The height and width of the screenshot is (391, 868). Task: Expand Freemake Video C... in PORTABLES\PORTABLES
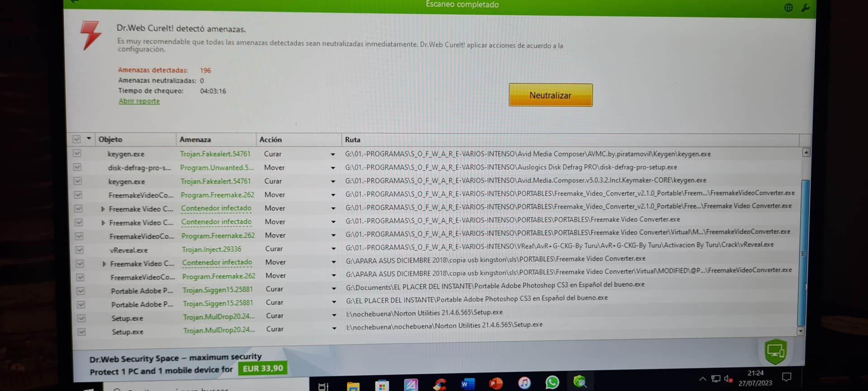(x=104, y=222)
